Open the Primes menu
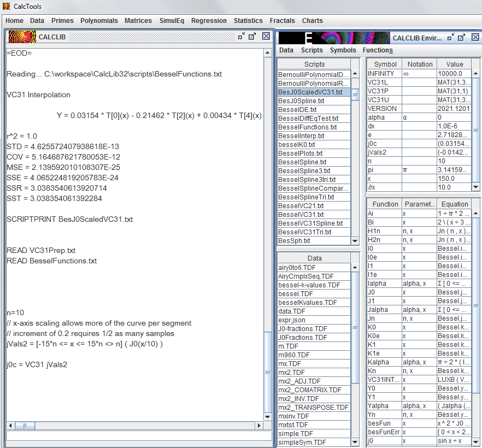Screen dimensions: 482x448 pyautogui.click(x=62, y=21)
